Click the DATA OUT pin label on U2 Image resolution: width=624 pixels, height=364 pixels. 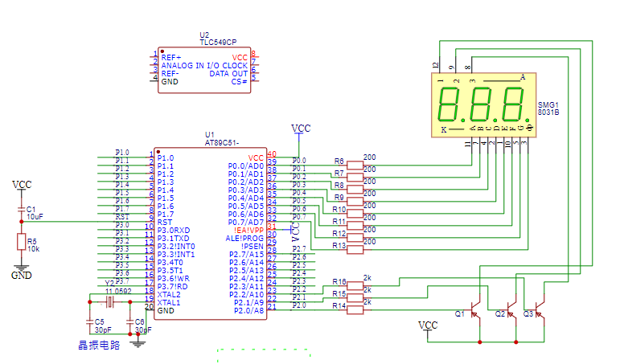point(228,74)
